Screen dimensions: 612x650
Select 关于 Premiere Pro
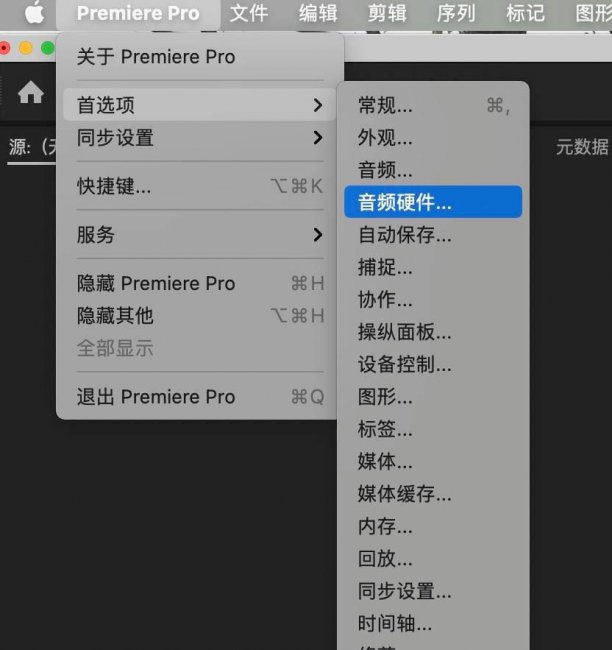click(200, 56)
